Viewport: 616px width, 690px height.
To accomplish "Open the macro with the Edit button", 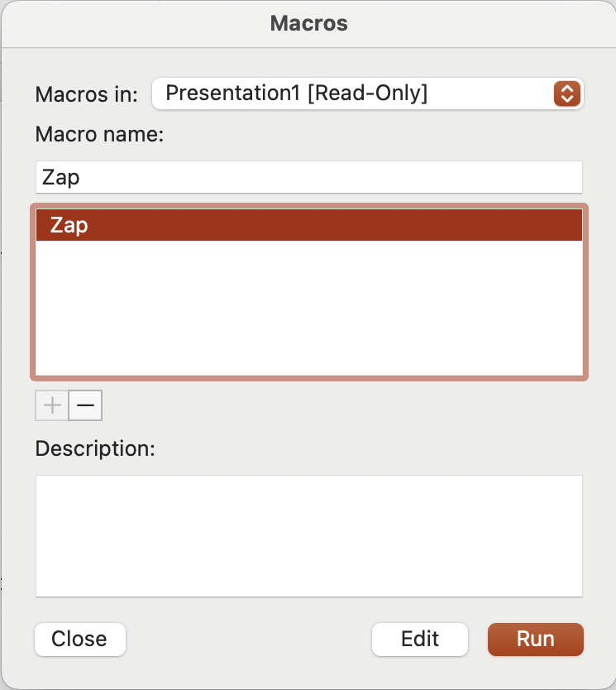I will click(420, 639).
